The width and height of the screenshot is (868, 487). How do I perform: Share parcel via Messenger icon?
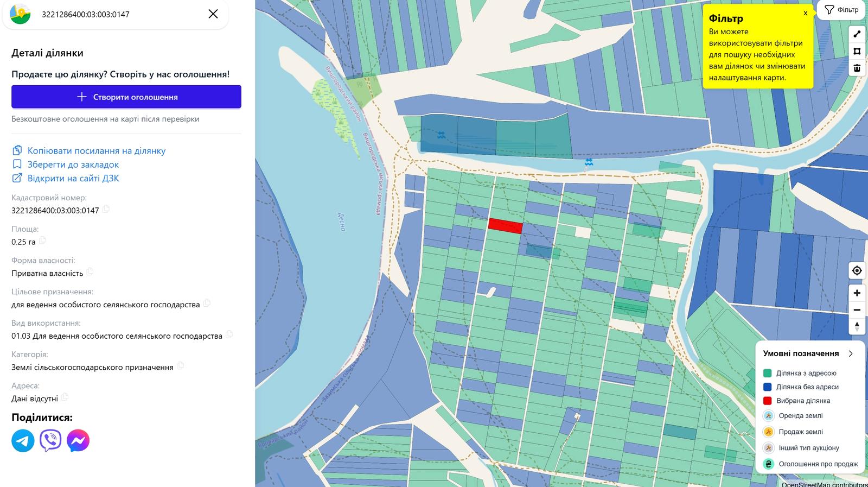pos(78,440)
